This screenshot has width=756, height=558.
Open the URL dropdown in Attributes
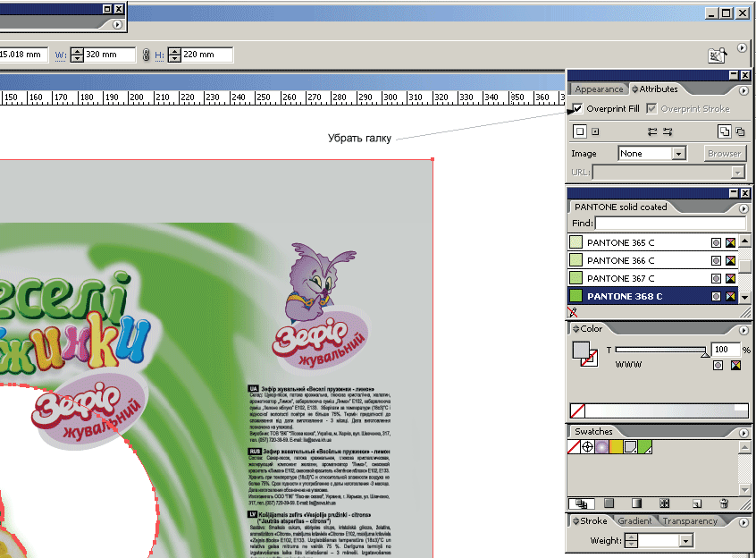737,173
